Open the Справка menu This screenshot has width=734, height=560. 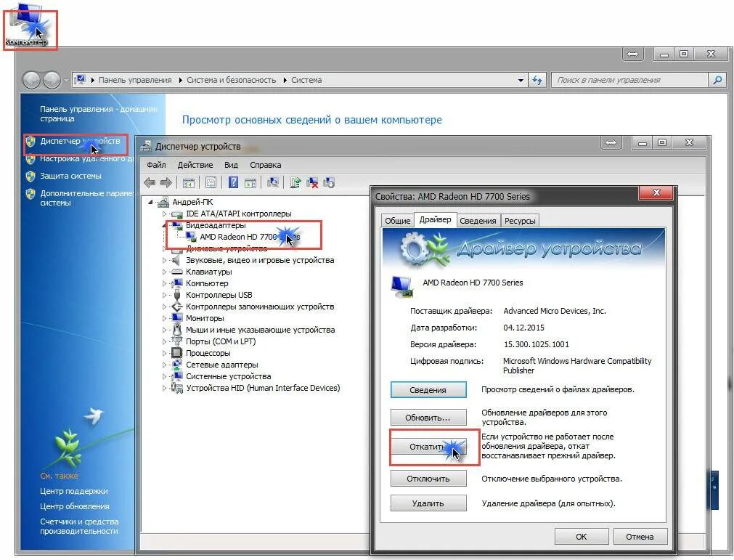pos(266,165)
